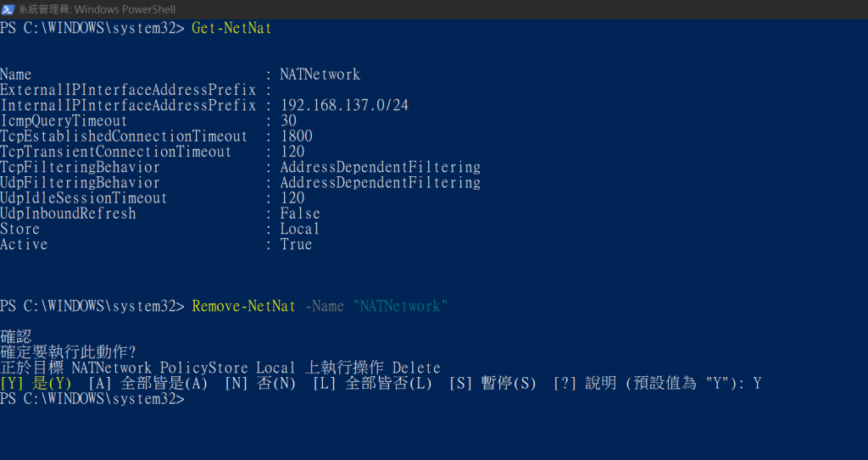Click the 192.168.137.0/24 address prefix value

[344, 105]
